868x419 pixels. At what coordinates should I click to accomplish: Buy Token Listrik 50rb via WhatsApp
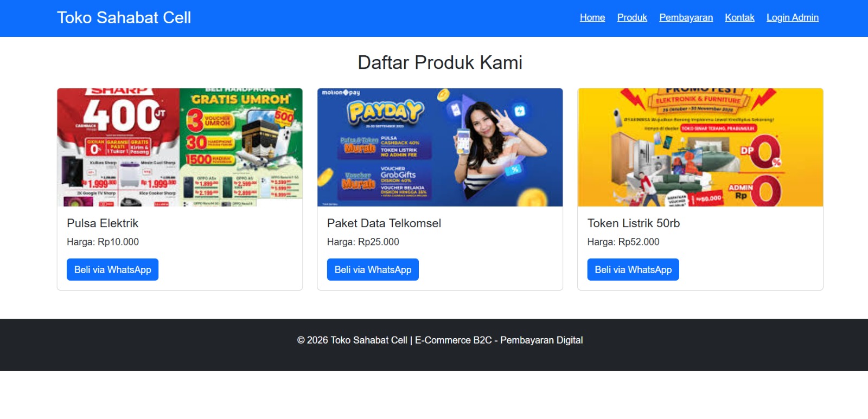(633, 269)
